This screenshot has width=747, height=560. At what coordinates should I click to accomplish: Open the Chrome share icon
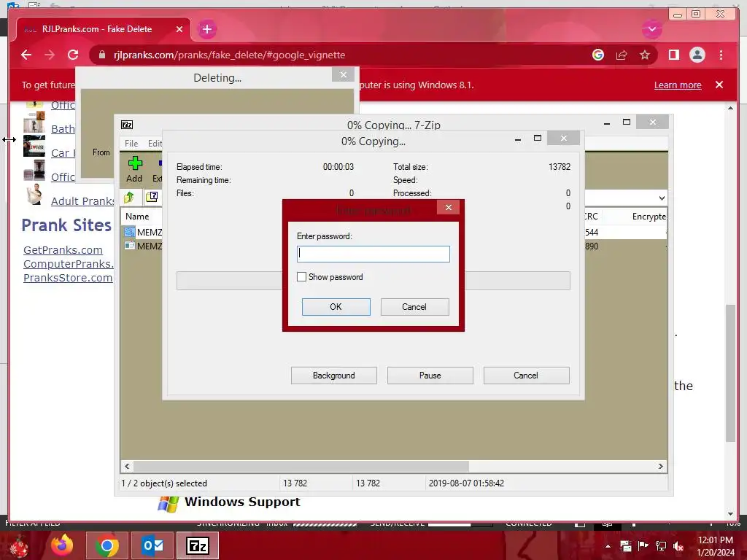622,55
